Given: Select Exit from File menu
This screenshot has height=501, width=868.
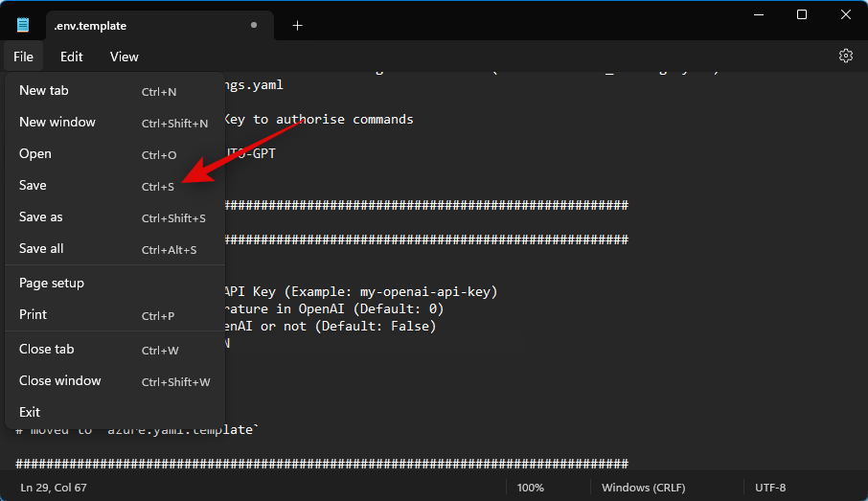Looking at the screenshot, I should coord(115,412).
